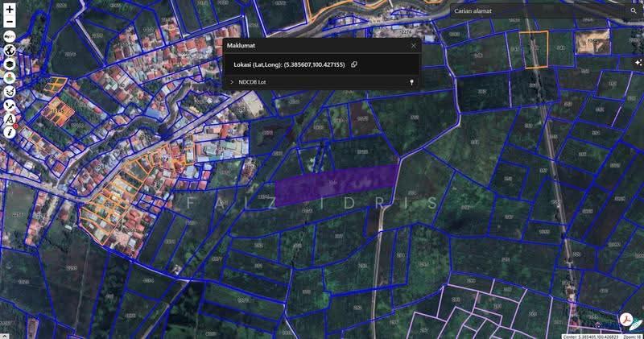Image resolution: width=644 pixels, height=339 pixels.
Task: Open the text annotation tool
Action: point(10,118)
